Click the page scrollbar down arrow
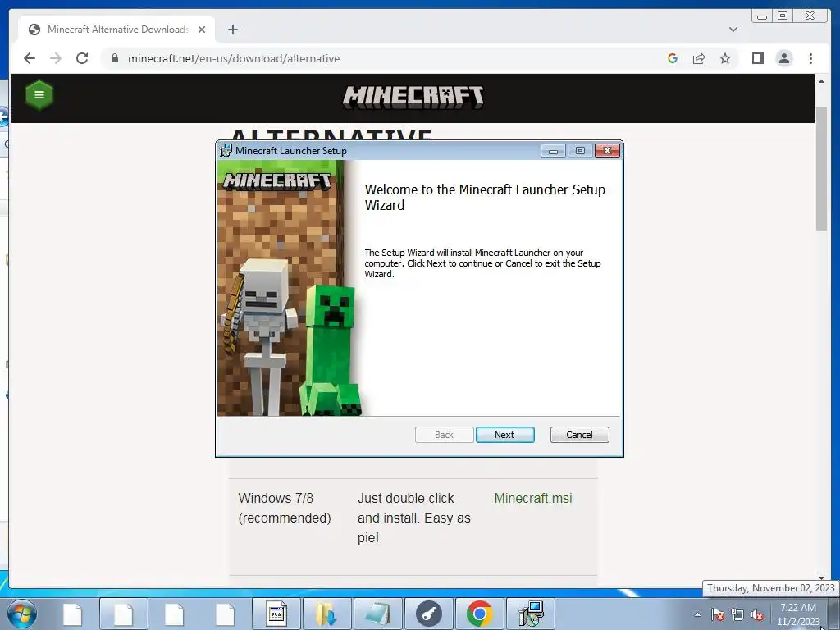This screenshot has width=840, height=630. (x=821, y=577)
